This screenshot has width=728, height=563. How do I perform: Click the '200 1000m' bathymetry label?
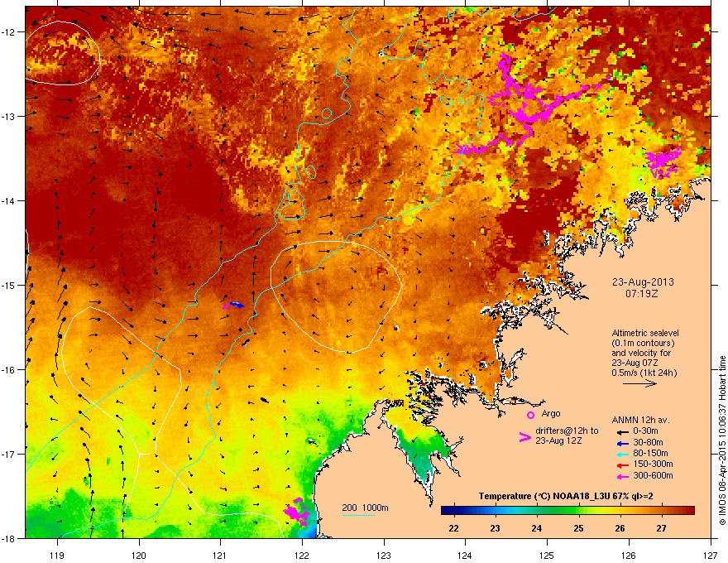[x=365, y=508]
